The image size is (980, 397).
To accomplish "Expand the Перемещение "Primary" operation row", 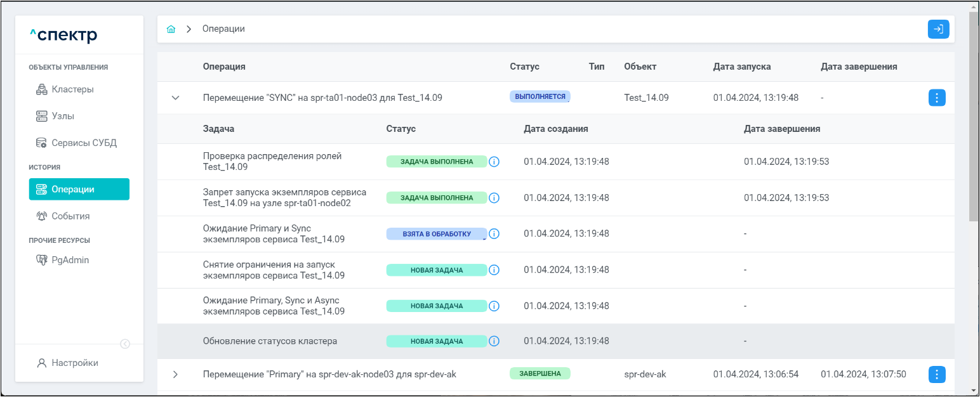I will [176, 374].
